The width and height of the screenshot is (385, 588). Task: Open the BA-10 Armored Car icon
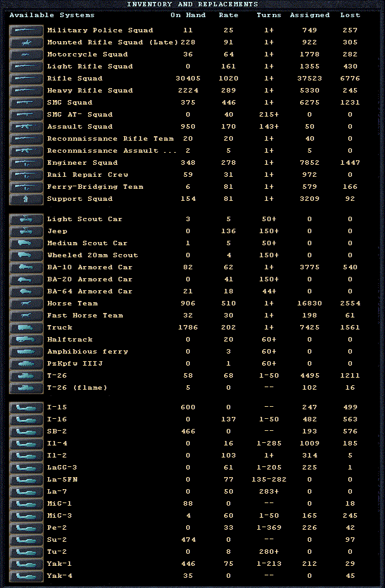26,267
